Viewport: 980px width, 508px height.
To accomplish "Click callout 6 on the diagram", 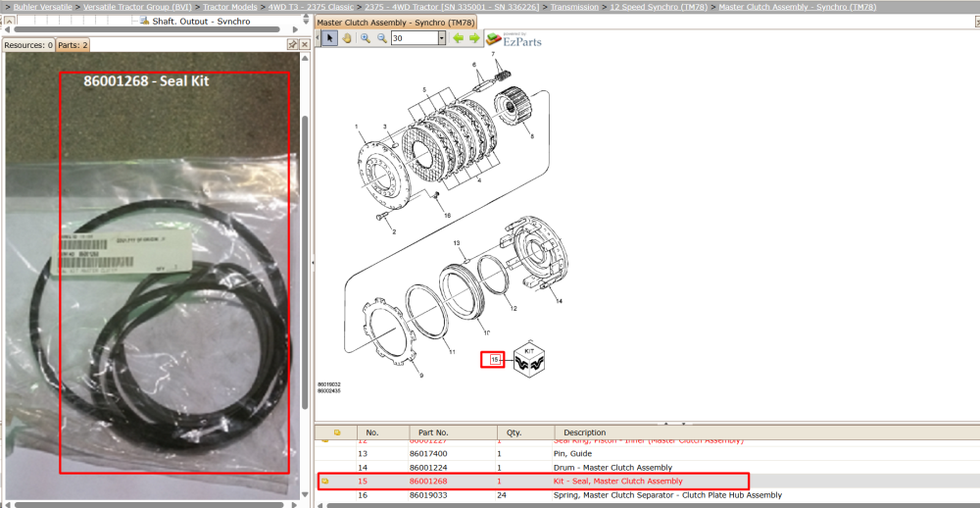I will [x=473, y=65].
